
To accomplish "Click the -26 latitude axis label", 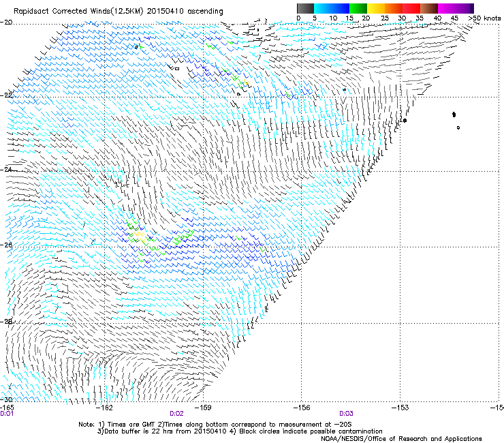I will coord(6,245).
